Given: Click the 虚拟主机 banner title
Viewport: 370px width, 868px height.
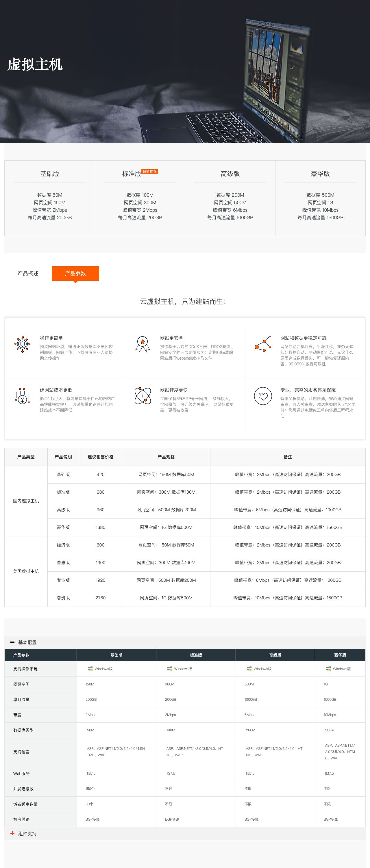Looking at the screenshot, I should pos(35,64).
